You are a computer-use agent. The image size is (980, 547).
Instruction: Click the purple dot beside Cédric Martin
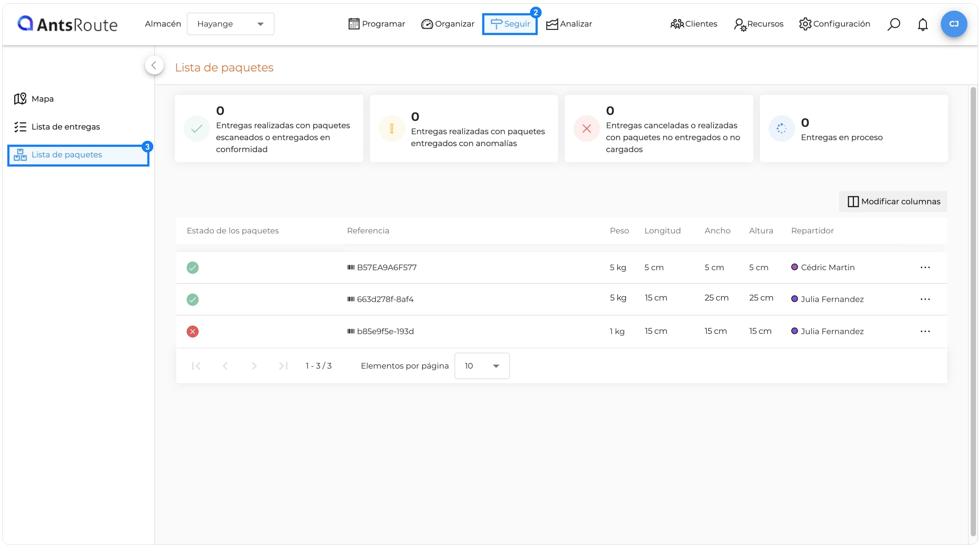[x=794, y=267]
